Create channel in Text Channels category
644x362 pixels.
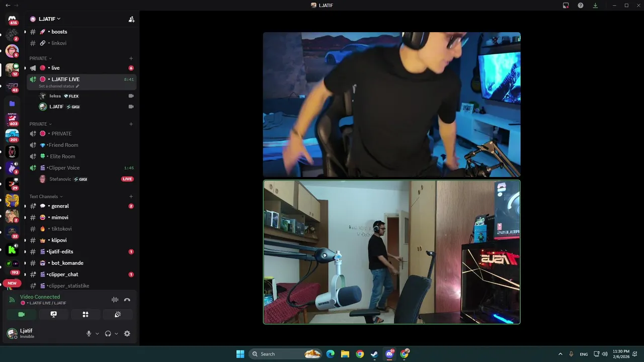point(131,197)
